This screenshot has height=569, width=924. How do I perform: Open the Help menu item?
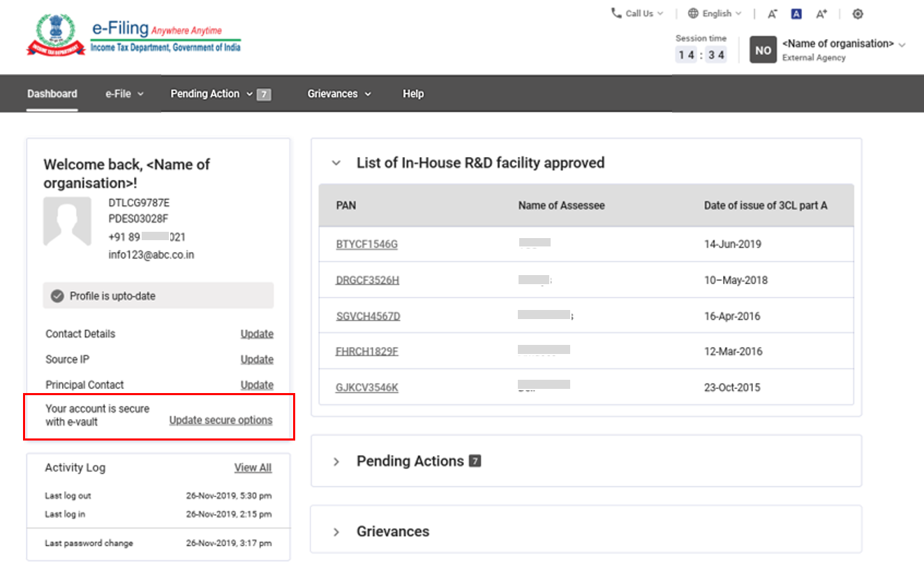click(x=412, y=94)
